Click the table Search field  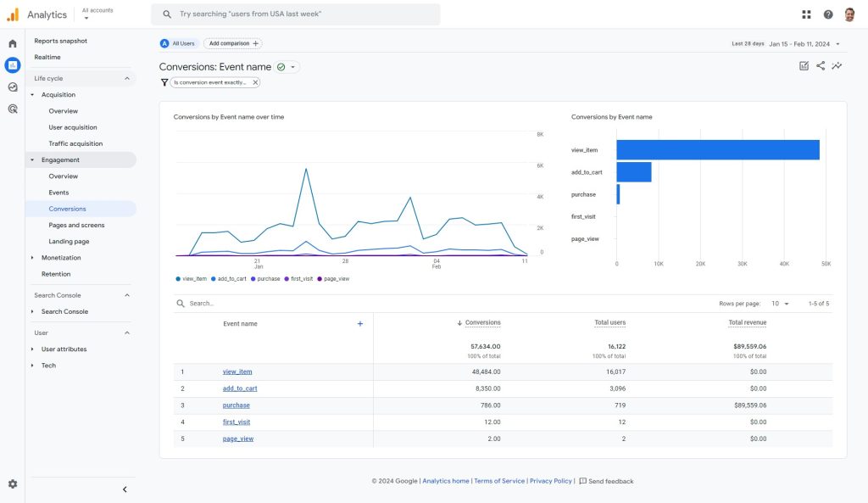(x=202, y=304)
